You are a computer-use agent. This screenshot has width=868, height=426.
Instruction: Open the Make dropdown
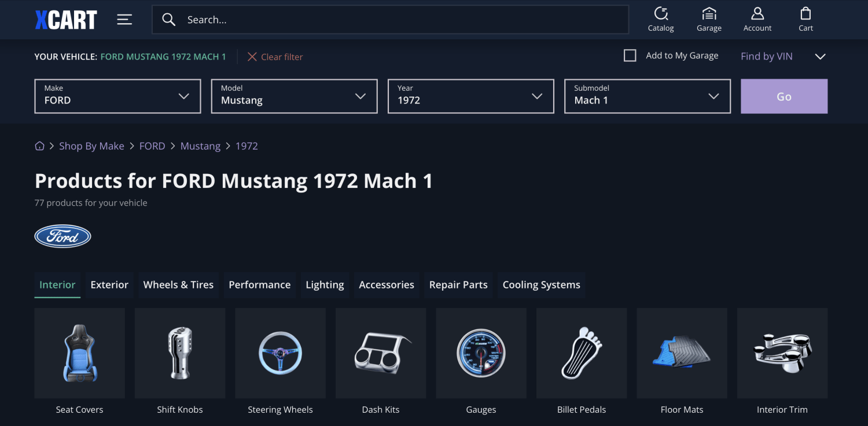point(117,96)
